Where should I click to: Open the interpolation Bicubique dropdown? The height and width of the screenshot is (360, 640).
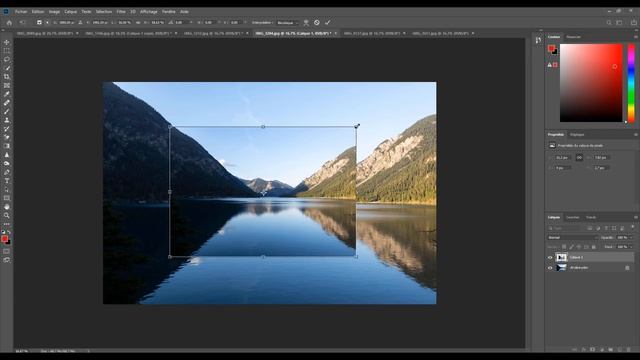click(x=287, y=23)
